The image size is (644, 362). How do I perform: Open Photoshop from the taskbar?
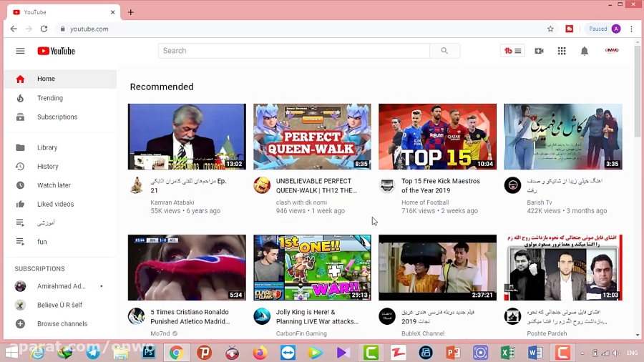coord(149,352)
